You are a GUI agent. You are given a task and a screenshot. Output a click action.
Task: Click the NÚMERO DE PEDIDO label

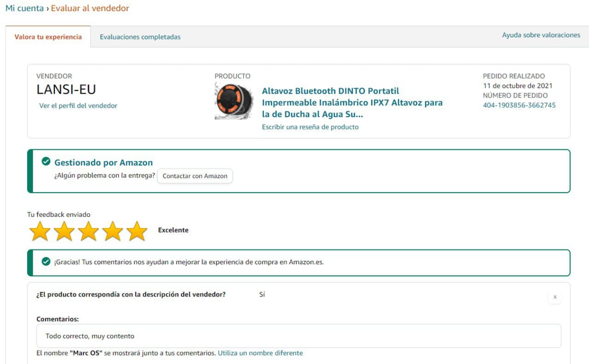pyautogui.click(x=515, y=96)
